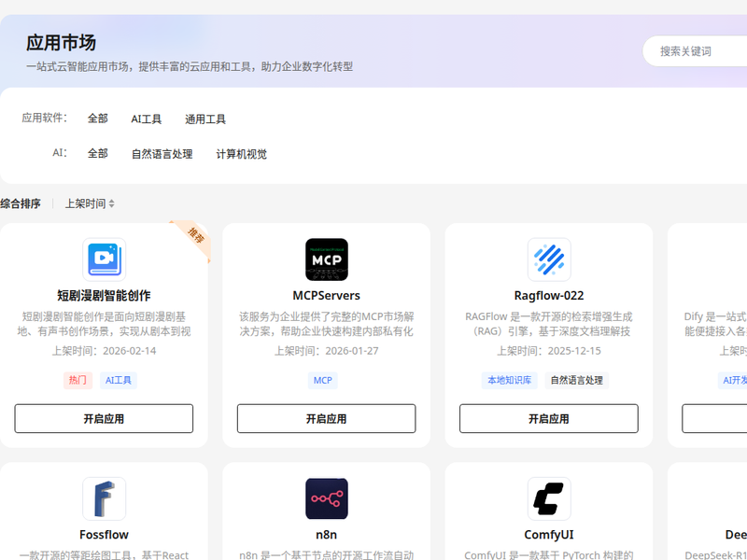
Task: Click the RAGFlow description text
Action: pyautogui.click(x=549, y=324)
